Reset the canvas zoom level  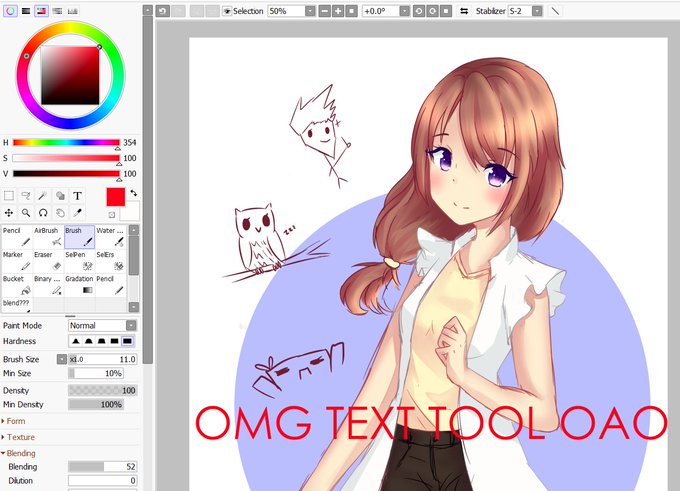[x=351, y=11]
